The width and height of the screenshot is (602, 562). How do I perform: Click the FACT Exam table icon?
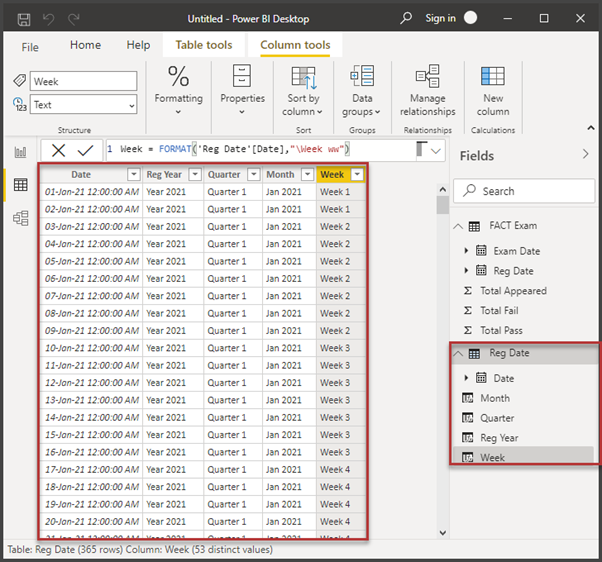(x=474, y=226)
